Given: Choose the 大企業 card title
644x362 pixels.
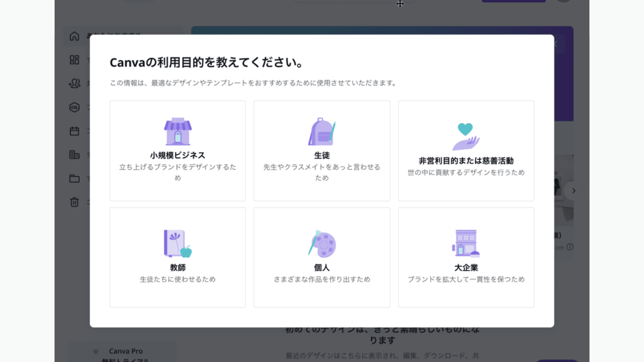Looking at the screenshot, I should [466, 268].
